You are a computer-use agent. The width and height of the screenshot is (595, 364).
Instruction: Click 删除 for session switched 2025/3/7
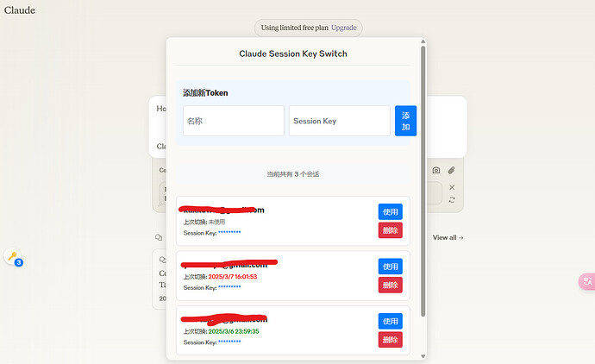390,285
